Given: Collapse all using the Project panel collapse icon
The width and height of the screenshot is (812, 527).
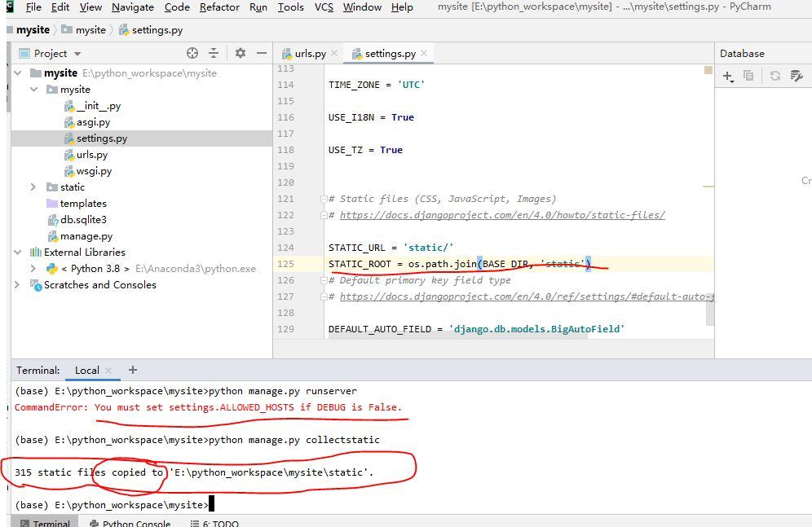Looking at the screenshot, I should (x=214, y=53).
